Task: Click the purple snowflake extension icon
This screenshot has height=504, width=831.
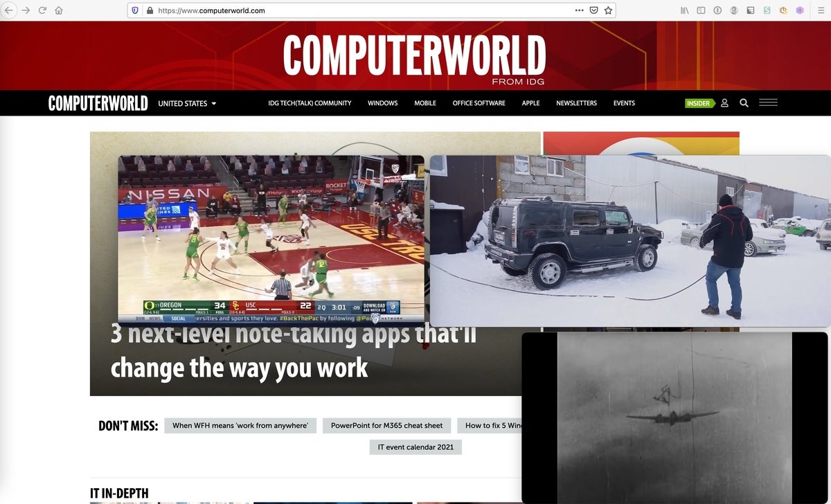Action: click(800, 10)
